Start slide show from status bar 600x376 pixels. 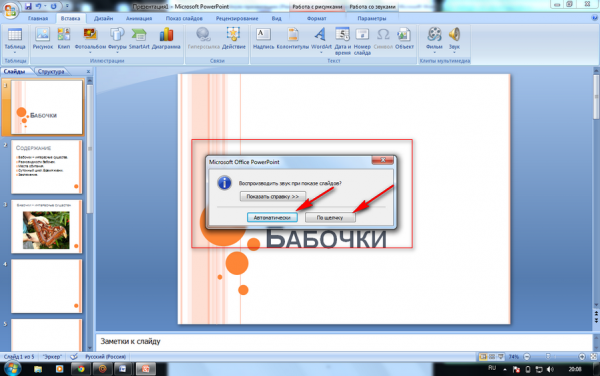[x=501, y=356]
